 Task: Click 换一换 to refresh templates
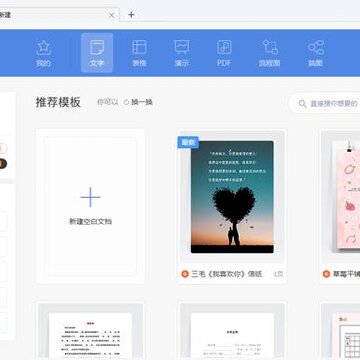142,102
